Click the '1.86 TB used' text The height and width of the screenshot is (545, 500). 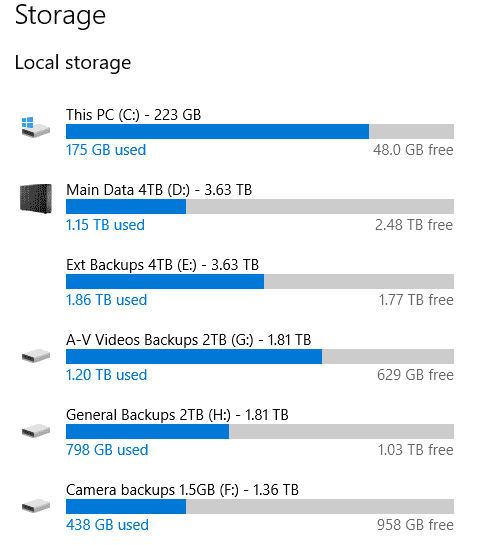(x=107, y=300)
